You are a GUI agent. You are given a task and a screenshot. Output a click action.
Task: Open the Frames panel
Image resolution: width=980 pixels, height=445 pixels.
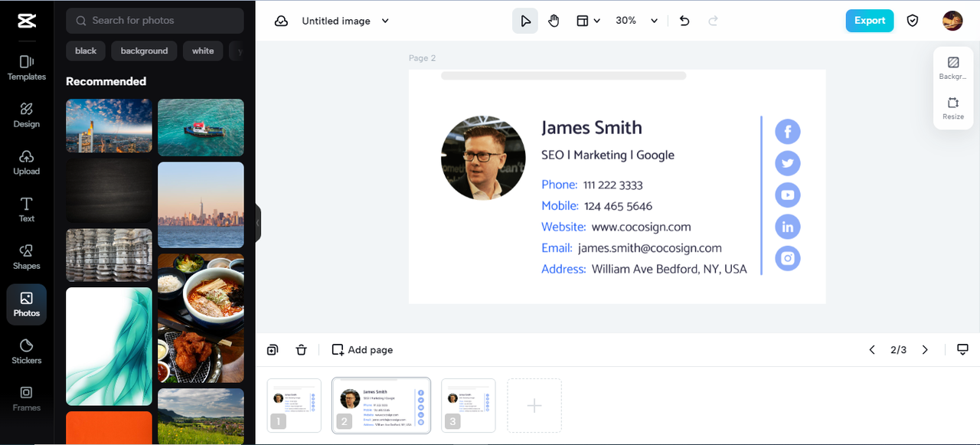pyautogui.click(x=26, y=398)
